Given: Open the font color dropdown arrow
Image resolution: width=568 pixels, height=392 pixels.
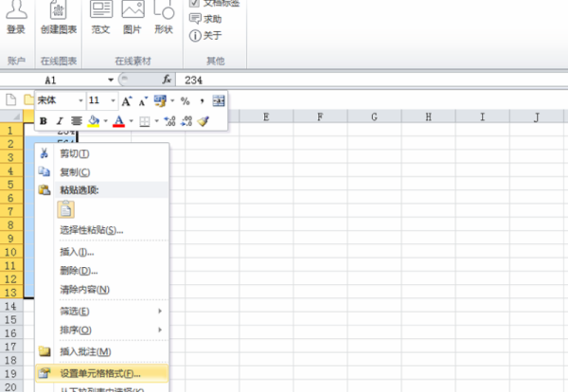Looking at the screenshot, I should click(132, 121).
